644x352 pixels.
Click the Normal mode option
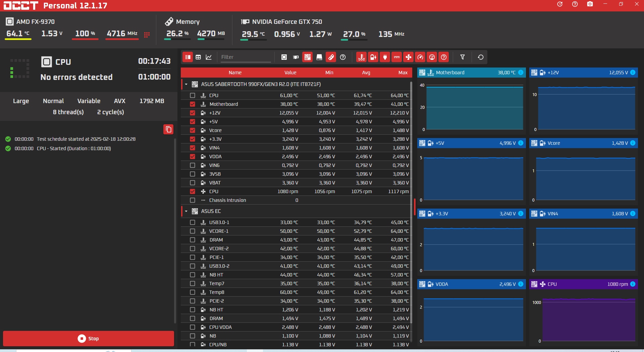click(x=53, y=101)
